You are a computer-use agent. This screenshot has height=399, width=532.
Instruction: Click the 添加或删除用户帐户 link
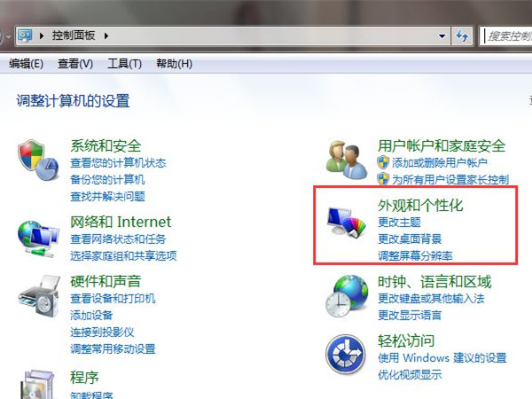440,163
